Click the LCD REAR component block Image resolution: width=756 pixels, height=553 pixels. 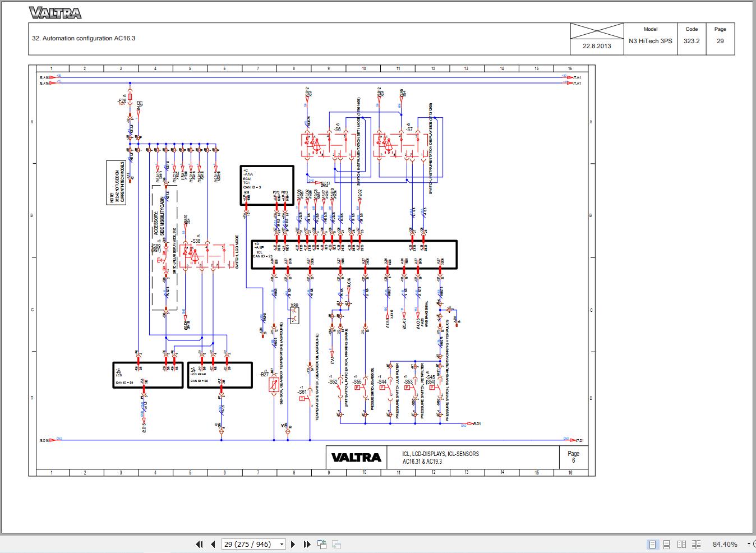(x=219, y=375)
